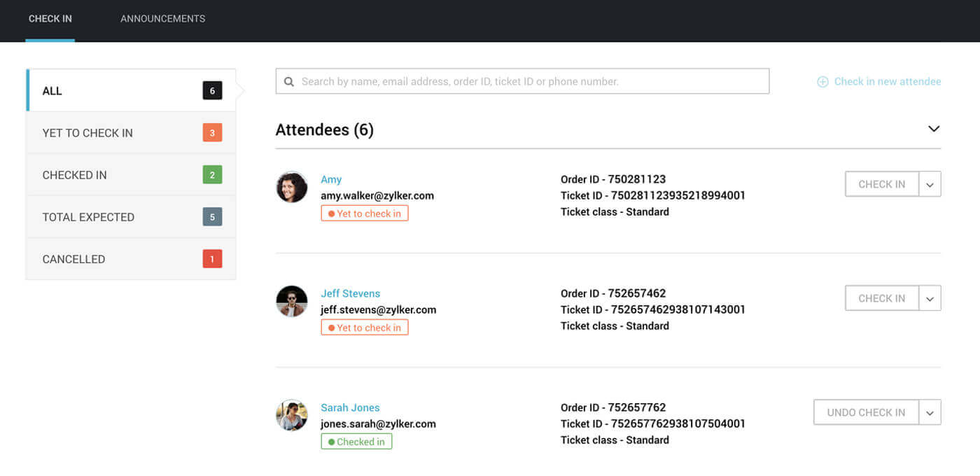Click the search magnifier icon
980x476 pixels.
click(289, 82)
